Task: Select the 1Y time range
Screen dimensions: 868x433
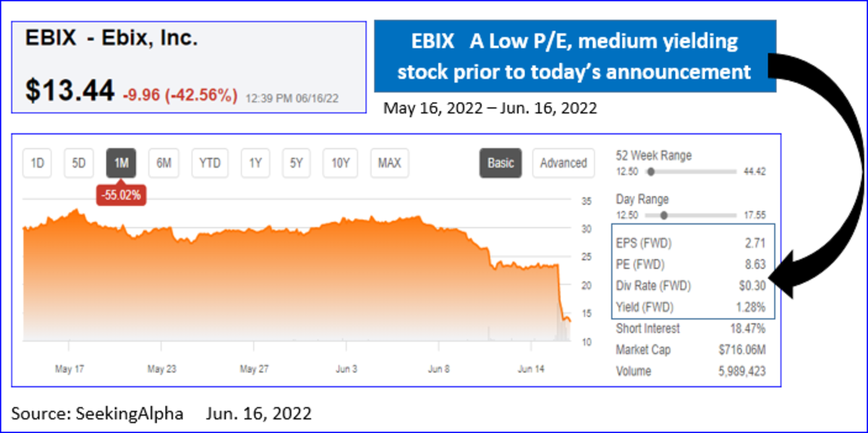Action: (x=254, y=163)
